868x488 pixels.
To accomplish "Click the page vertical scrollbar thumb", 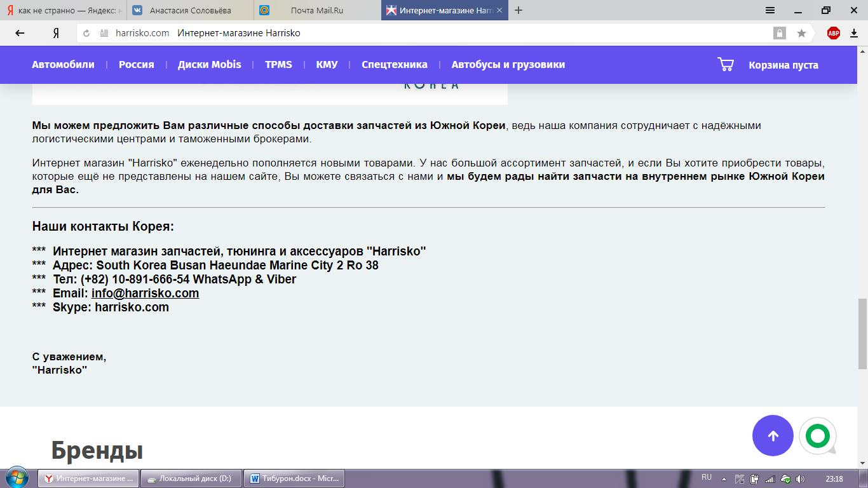I will (862, 333).
